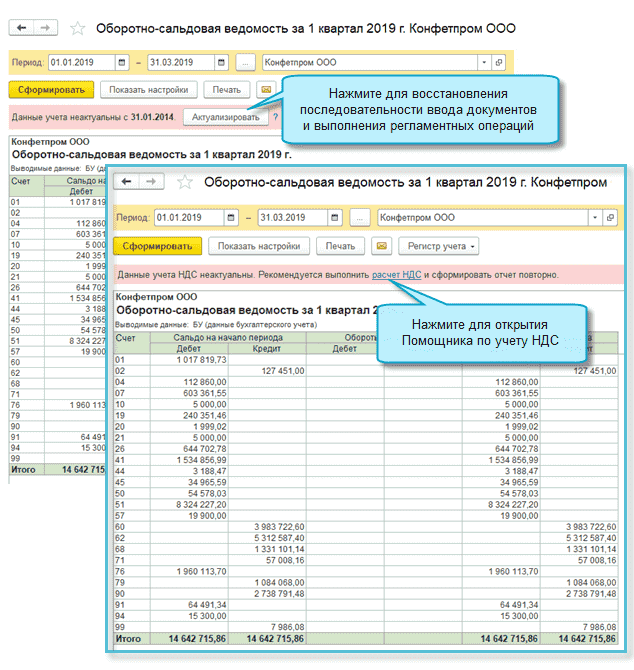Send front window report by email envelope icon
634x670 pixels.
(382, 246)
